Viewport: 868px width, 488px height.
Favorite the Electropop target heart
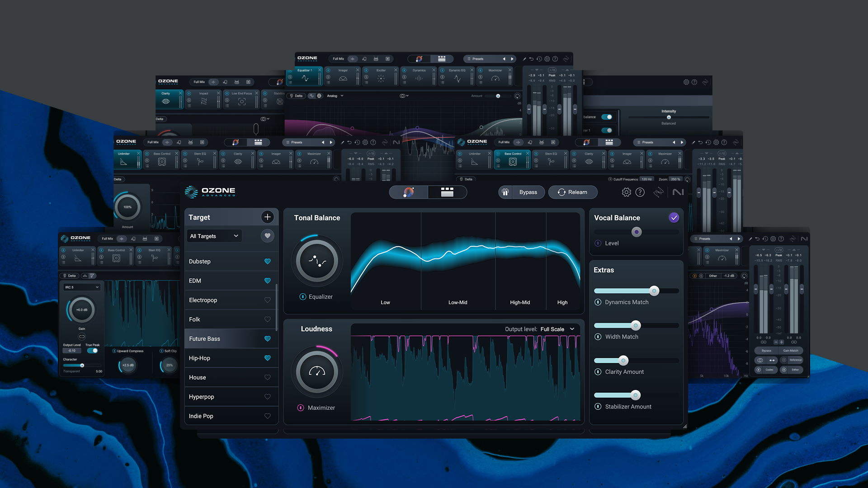point(268,300)
